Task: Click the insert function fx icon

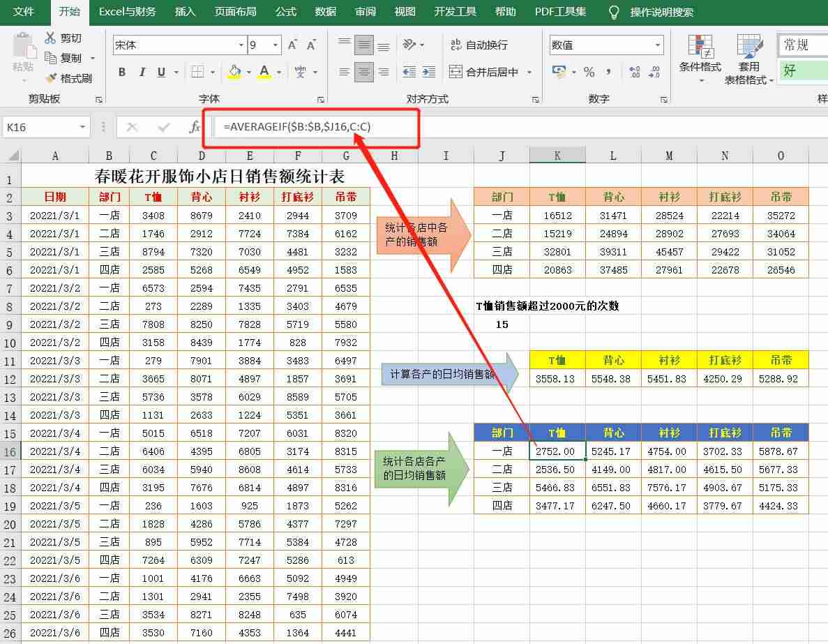Action: [195, 127]
